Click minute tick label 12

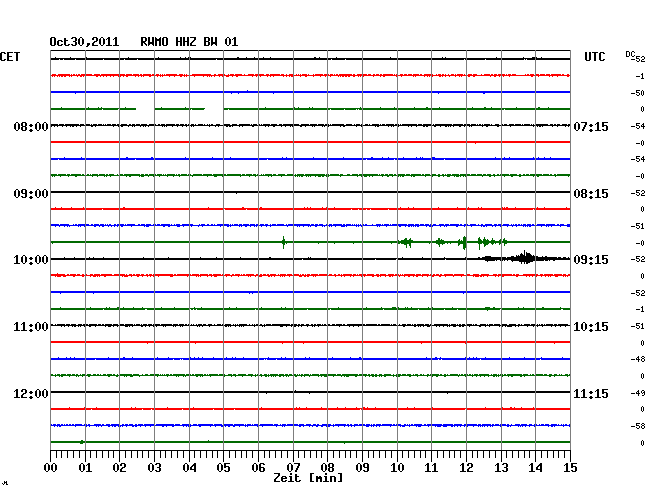466,467
